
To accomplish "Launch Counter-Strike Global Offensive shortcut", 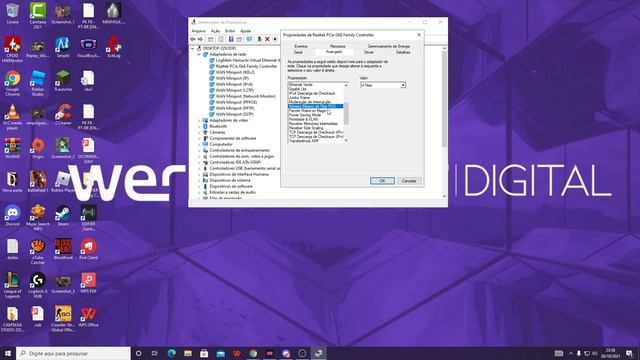I will click(63, 318).
